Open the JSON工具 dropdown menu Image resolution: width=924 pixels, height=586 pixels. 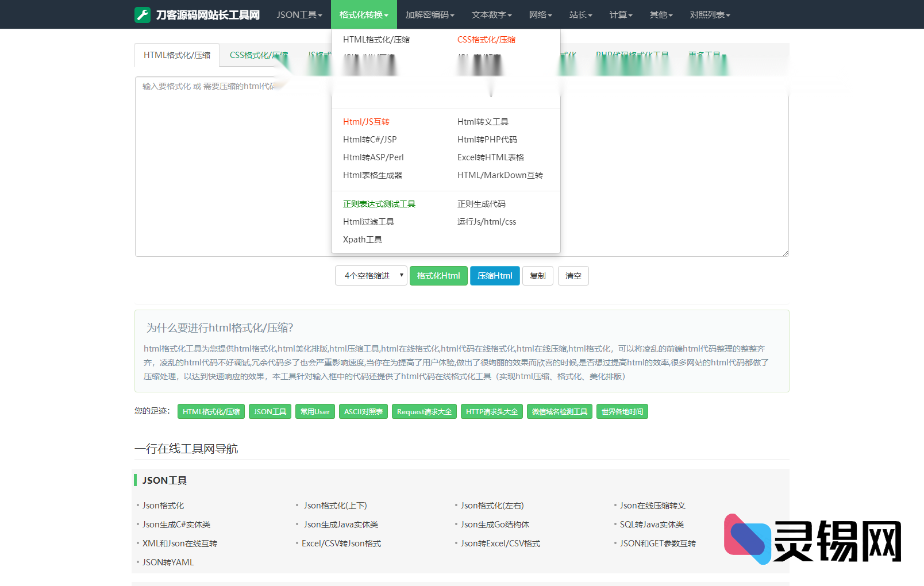coord(299,15)
